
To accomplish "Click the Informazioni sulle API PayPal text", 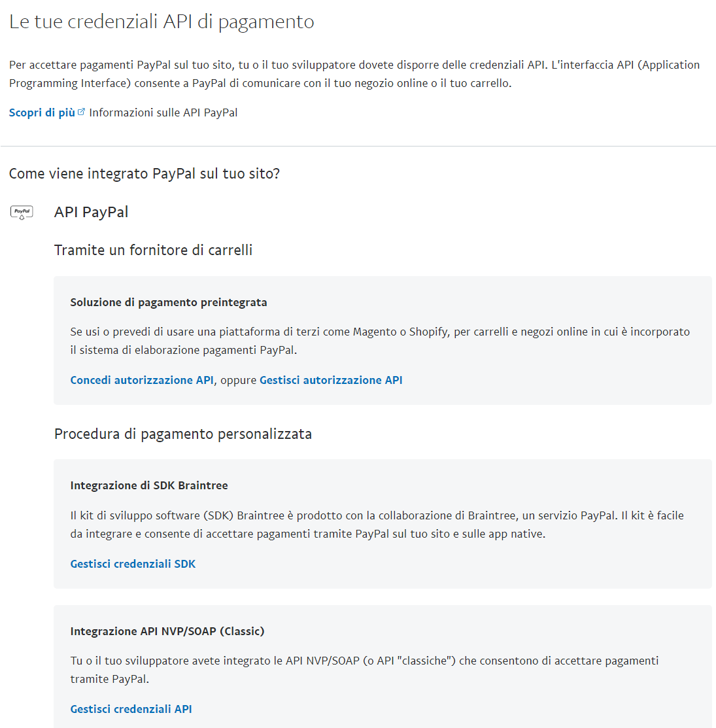I will pyautogui.click(x=163, y=113).
